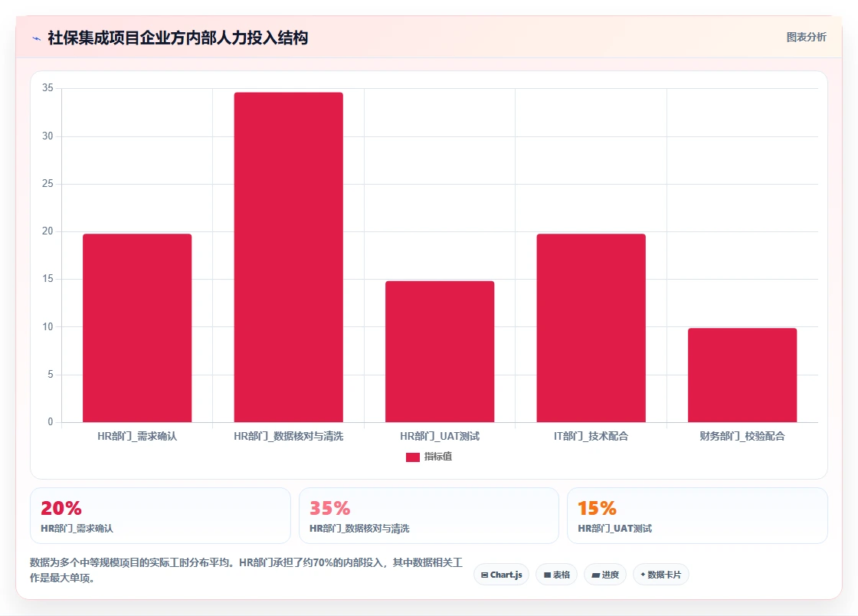Screen dimensions: 858x616
Task: Click the y-axis value 35
Action: click(47, 88)
